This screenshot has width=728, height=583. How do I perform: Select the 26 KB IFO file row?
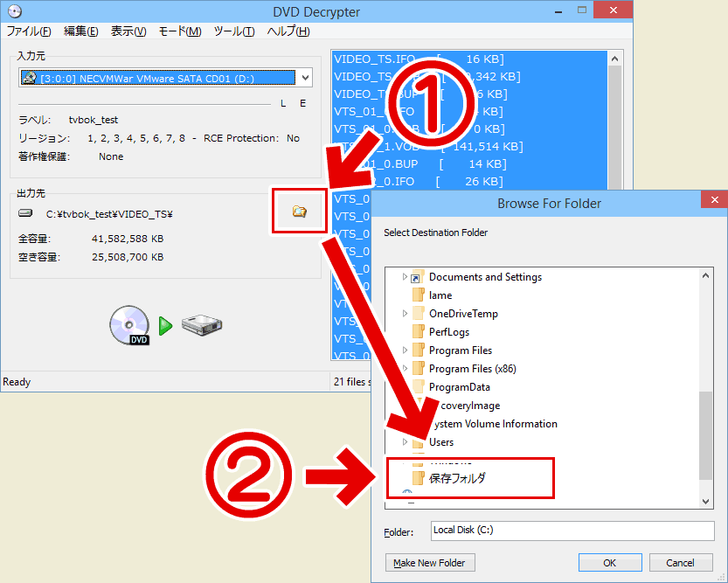[x=470, y=181]
